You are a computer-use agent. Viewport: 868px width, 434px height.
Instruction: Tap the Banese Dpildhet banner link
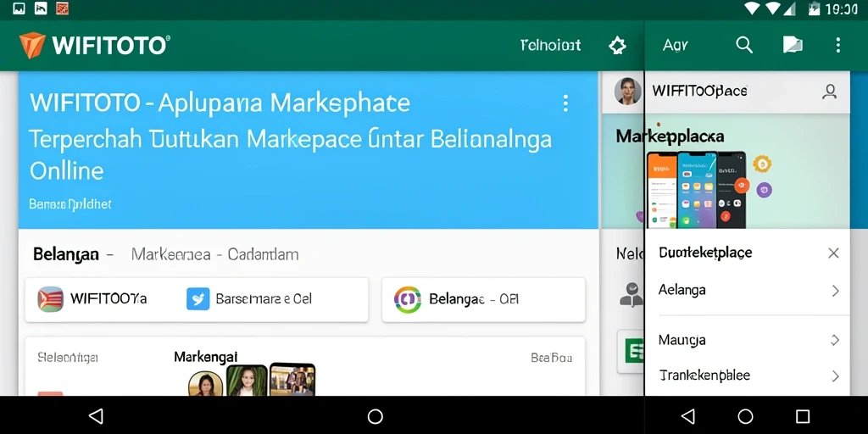pyautogui.click(x=70, y=204)
